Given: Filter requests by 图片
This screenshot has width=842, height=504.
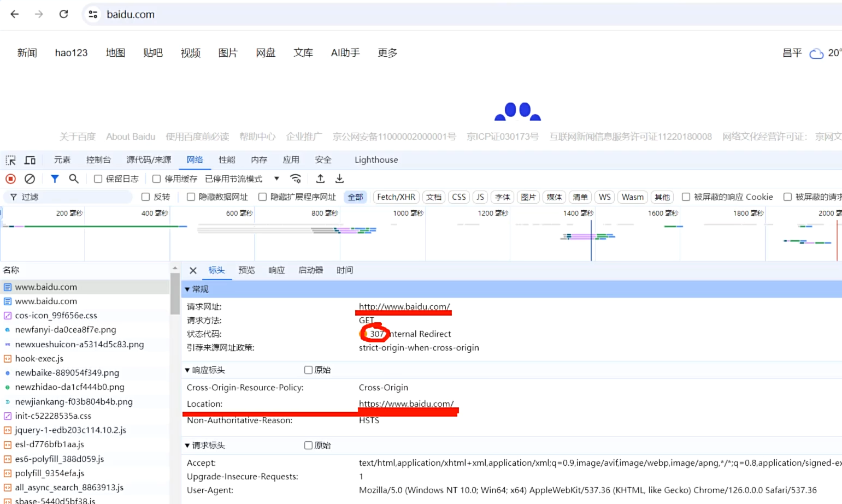Looking at the screenshot, I should coord(528,197).
